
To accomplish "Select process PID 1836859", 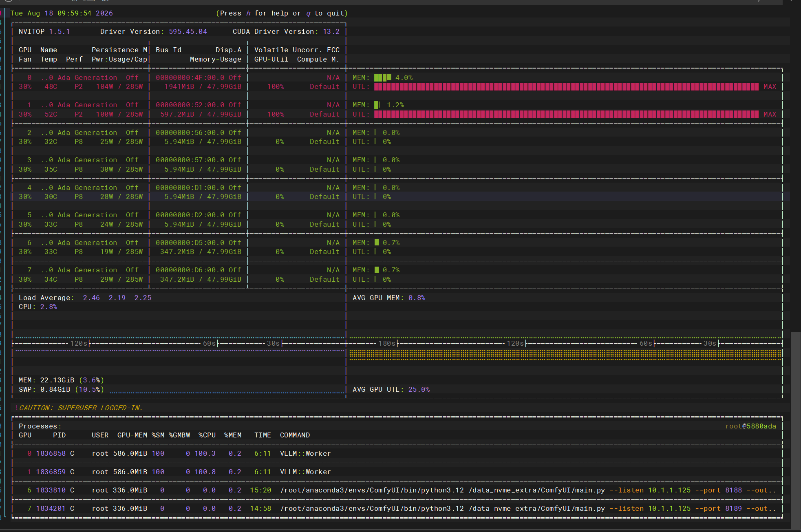I will pos(51,472).
